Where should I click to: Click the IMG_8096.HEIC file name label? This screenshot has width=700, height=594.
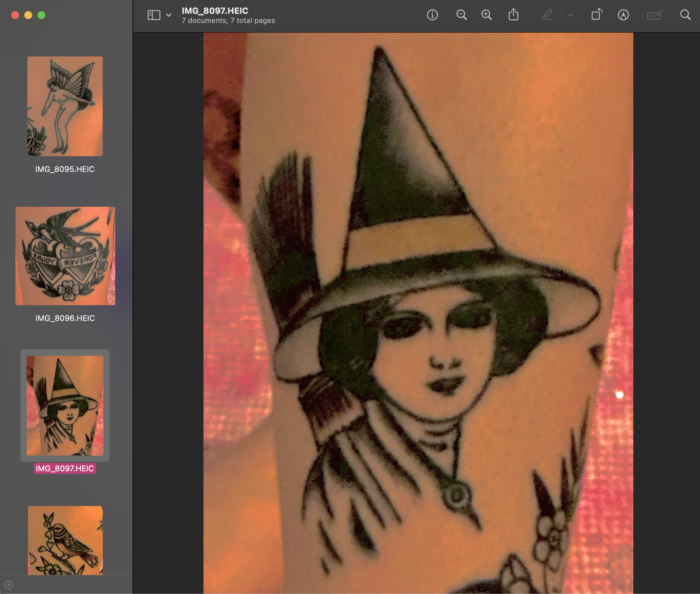[65, 318]
